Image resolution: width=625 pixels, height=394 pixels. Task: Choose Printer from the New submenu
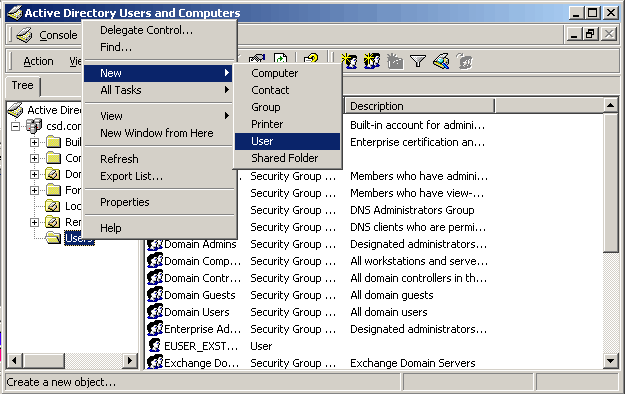(x=287, y=124)
